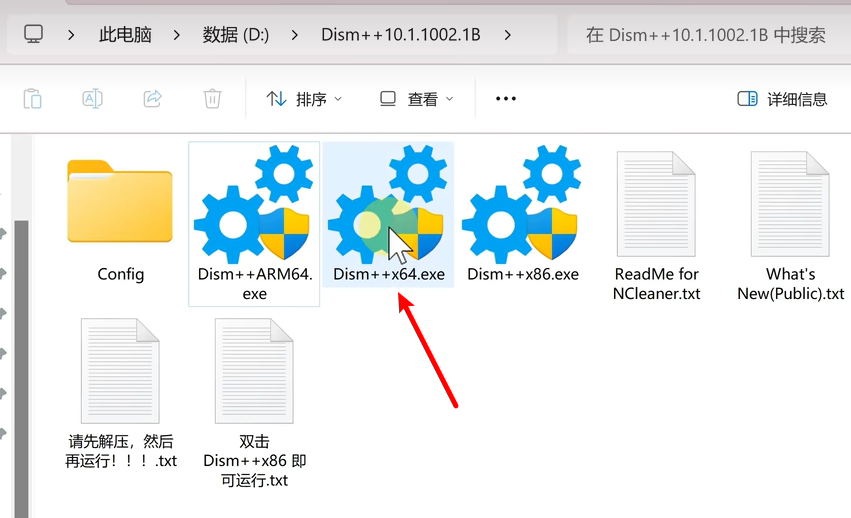Viewport: 851px width, 518px height.
Task: Click the Config folder name label
Action: point(120,274)
